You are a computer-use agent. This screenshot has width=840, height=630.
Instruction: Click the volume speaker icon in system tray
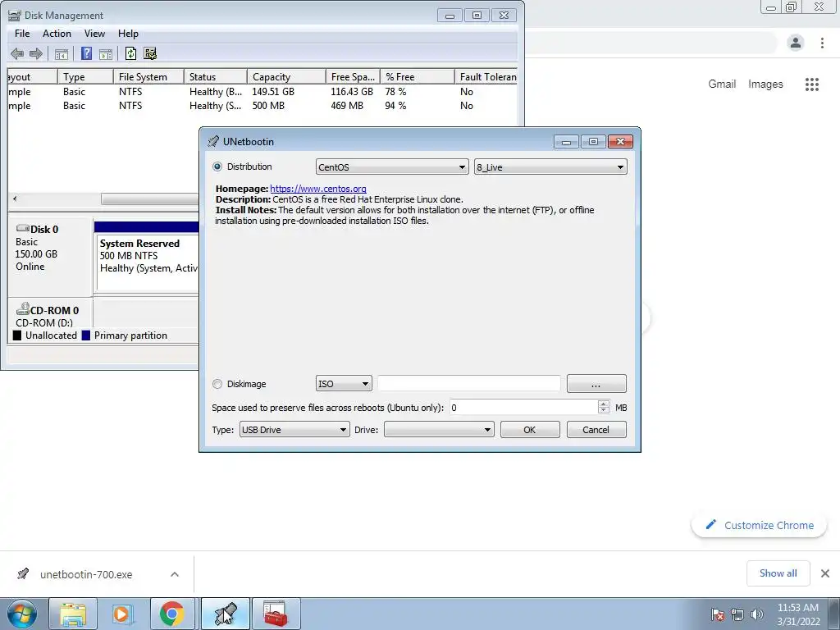(x=757, y=614)
